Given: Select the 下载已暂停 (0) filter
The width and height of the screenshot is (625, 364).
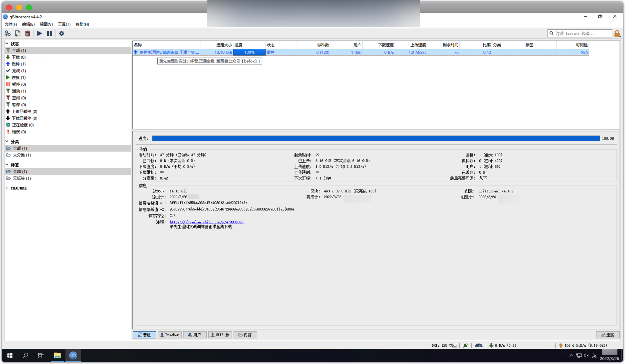Looking at the screenshot, I should tap(68, 118).
